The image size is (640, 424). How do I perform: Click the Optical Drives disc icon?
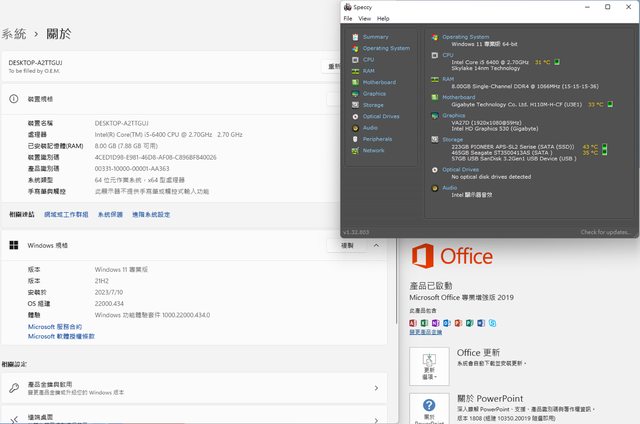pos(354,116)
